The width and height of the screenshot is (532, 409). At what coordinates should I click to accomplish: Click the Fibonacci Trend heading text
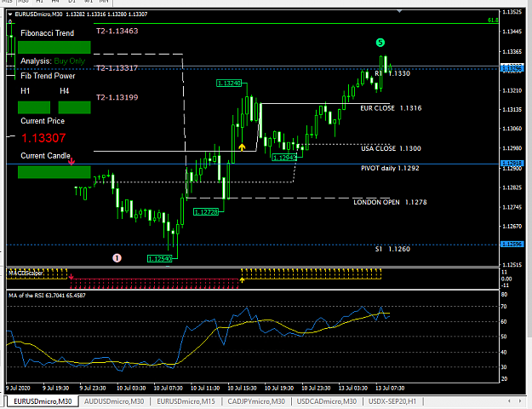point(47,33)
